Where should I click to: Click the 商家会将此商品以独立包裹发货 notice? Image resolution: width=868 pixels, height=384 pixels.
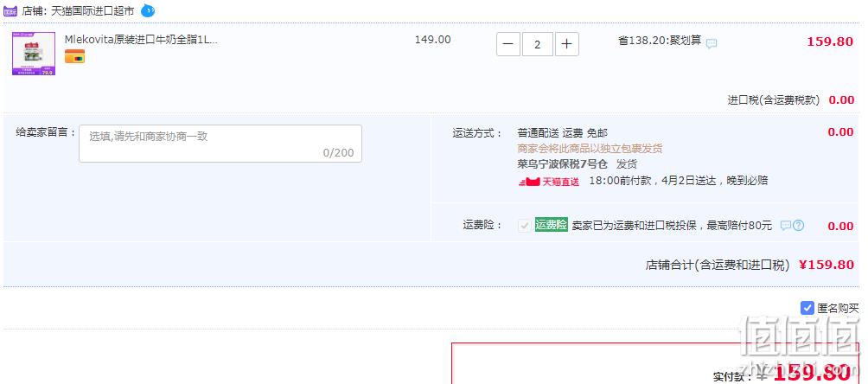590,149
